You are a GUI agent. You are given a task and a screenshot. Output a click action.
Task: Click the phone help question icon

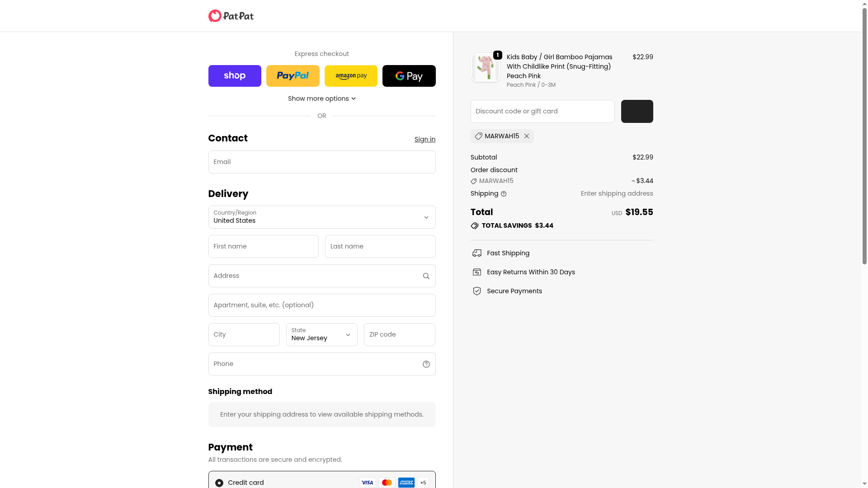(x=426, y=364)
